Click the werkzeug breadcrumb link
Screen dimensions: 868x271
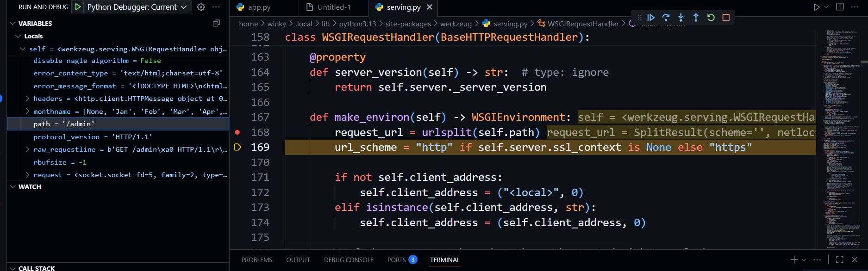[456, 24]
